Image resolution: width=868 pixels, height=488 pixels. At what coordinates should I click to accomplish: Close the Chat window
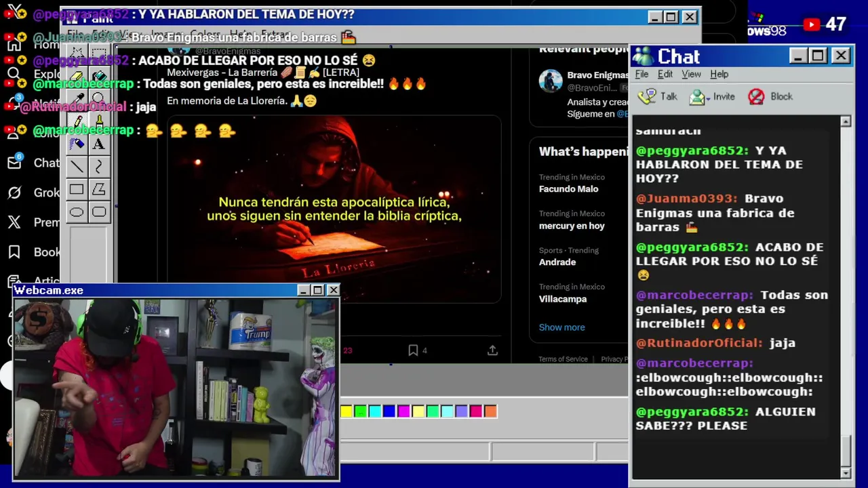coord(841,56)
